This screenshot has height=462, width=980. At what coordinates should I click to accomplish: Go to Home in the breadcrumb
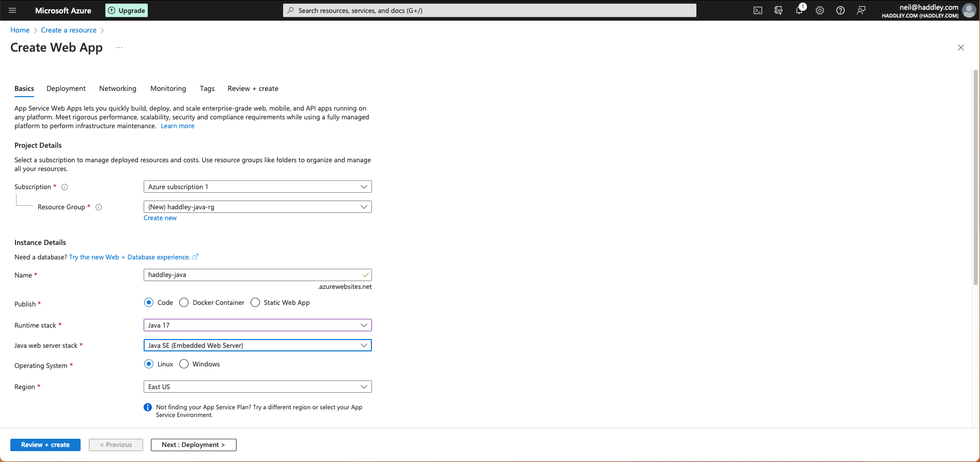click(x=20, y=30)
